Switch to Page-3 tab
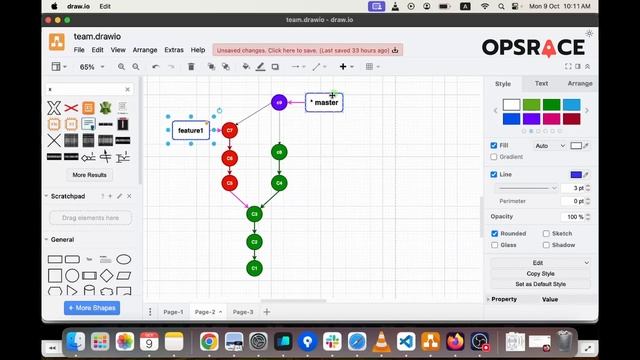The height and width of the screenshot is (360, 640). click(243, 312)
